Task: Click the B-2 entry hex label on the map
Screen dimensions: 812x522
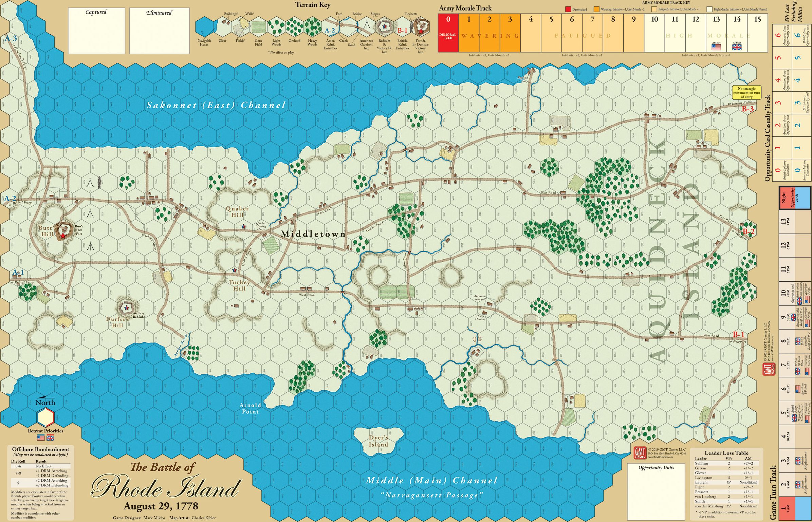Action: [x=748, y=231]
